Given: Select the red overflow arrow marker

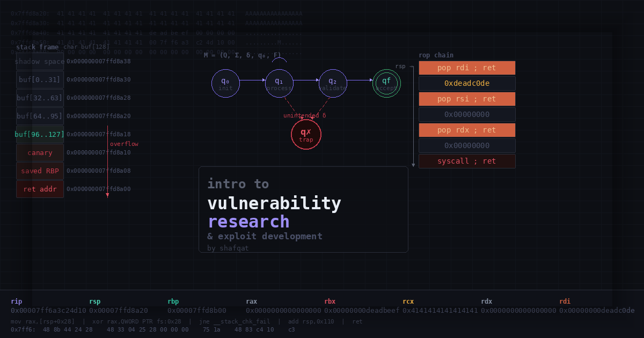Looking at the screenshot, I should pos(107,161).
